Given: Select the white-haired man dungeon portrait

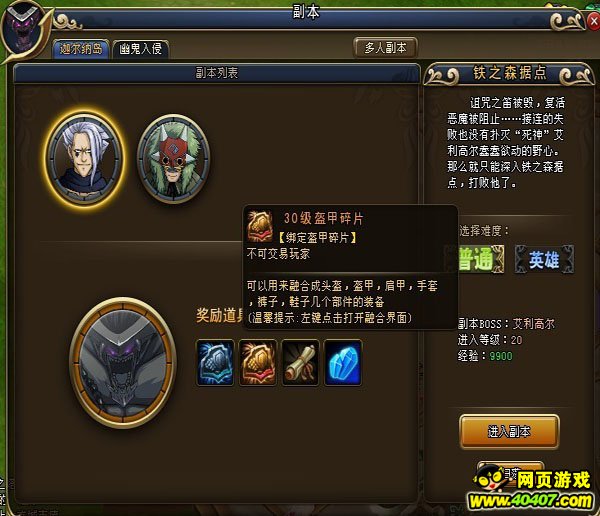Looking at the screenshot, I should tap(85, 158).
